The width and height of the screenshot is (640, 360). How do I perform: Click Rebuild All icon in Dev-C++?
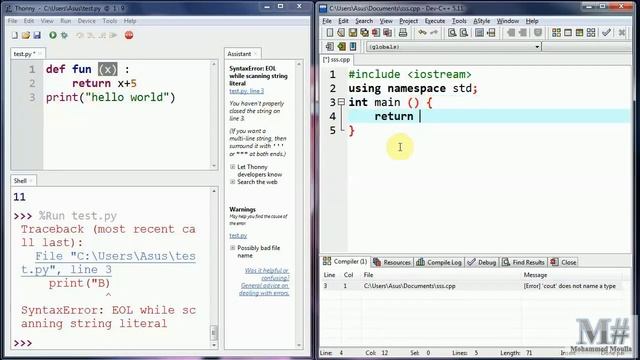(x=591, y=33)
